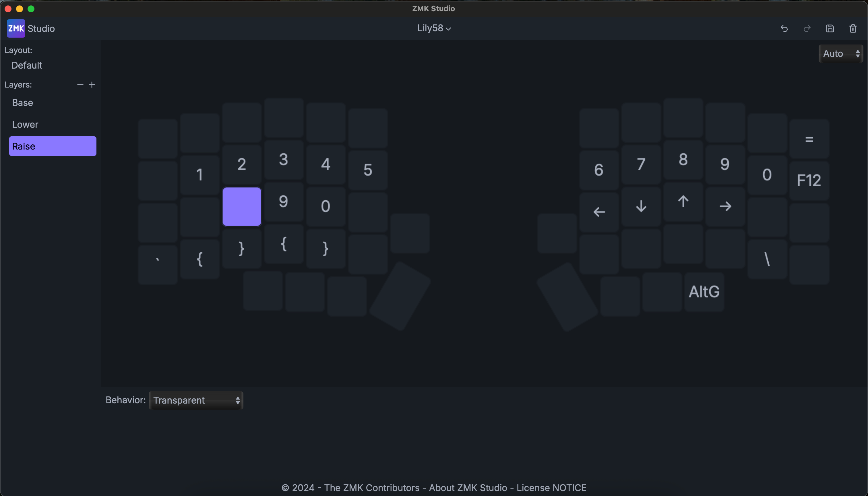The width and height of the screenshot is (868, 496).
Task: Select the Raise layer
Action: tap(53, 146)
